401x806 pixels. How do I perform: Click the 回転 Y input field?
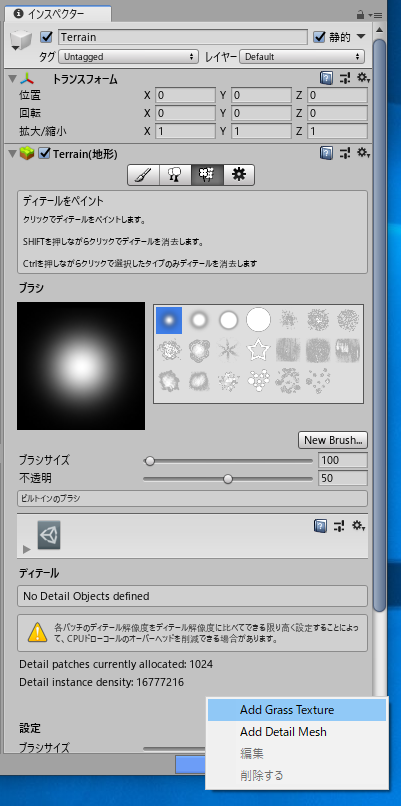[x=261, y=113]
